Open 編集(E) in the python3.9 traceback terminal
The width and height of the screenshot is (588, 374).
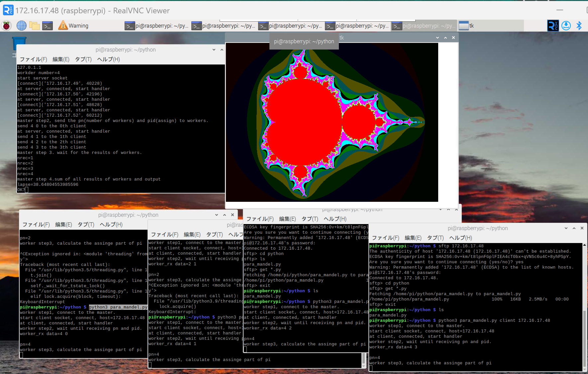[x=192, y=234]
